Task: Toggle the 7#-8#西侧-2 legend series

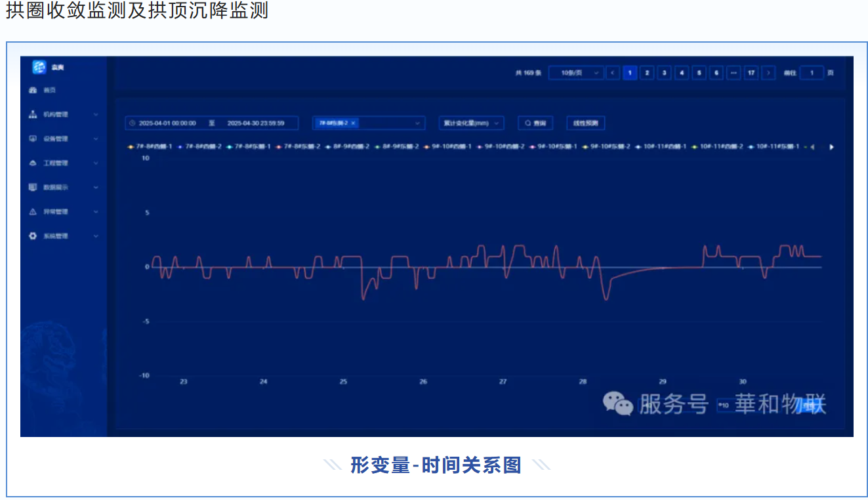Action: coord(199,147)
